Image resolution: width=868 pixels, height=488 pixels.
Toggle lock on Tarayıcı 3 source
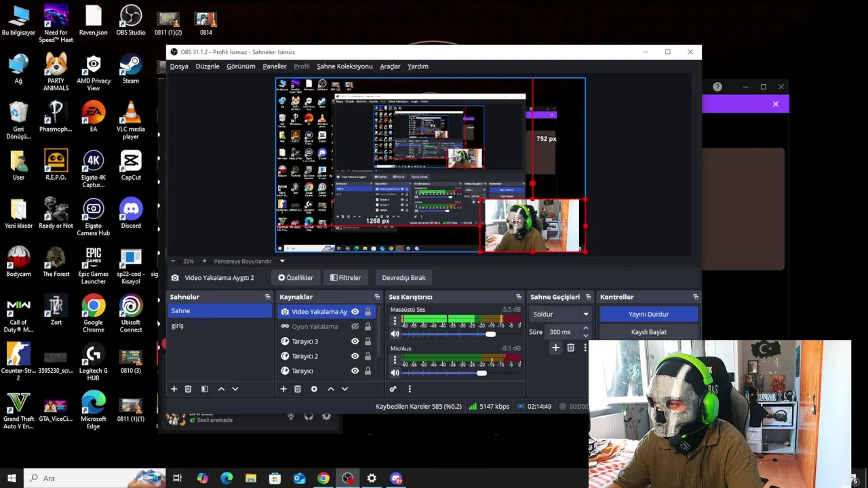(x=368, y=342)
